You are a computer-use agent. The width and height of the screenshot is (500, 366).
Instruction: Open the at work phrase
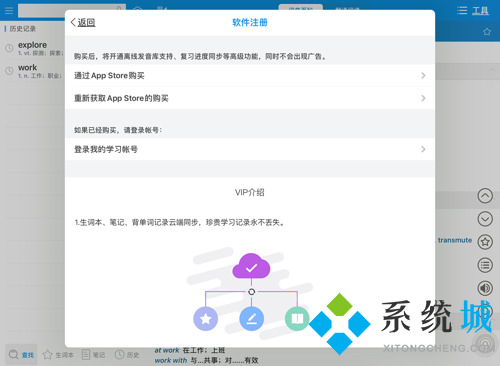167,350
